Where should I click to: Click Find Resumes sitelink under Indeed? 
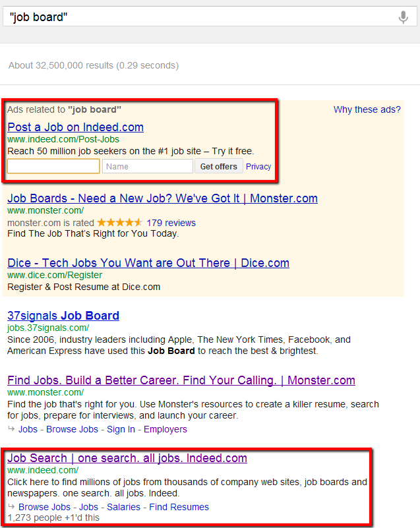[179, 507]
